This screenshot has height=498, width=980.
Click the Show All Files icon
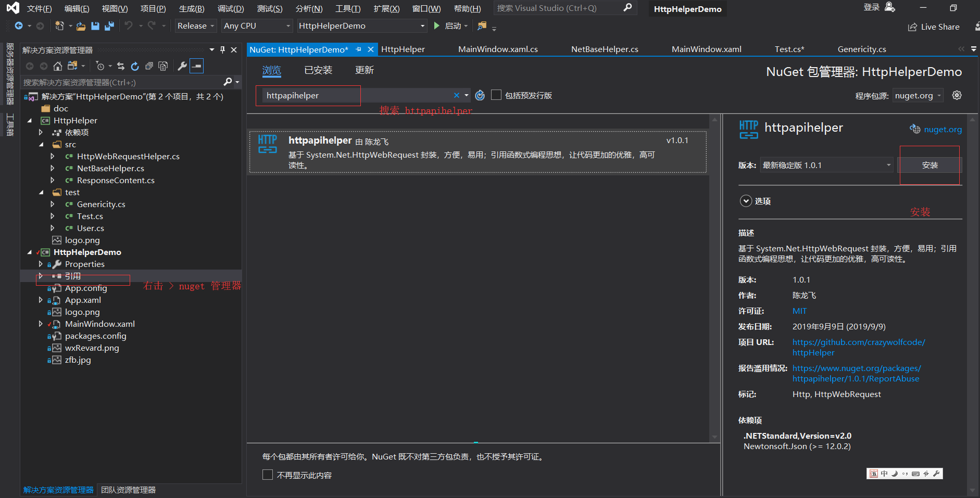pos(163,66)
